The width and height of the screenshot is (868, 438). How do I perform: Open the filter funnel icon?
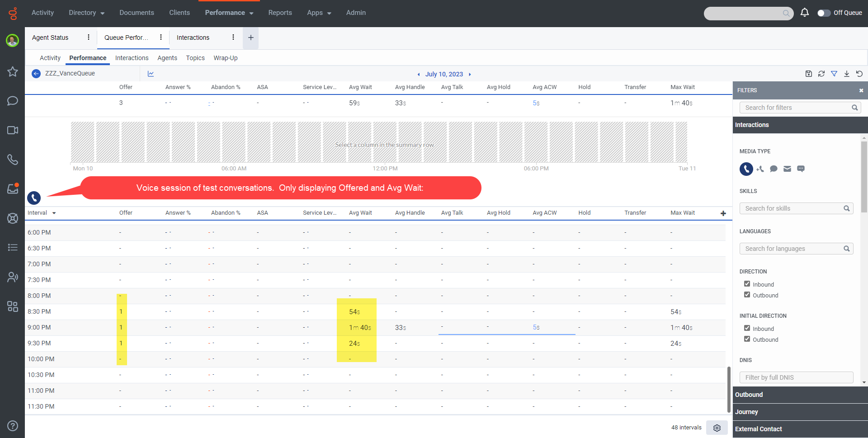tap(834, 74)
